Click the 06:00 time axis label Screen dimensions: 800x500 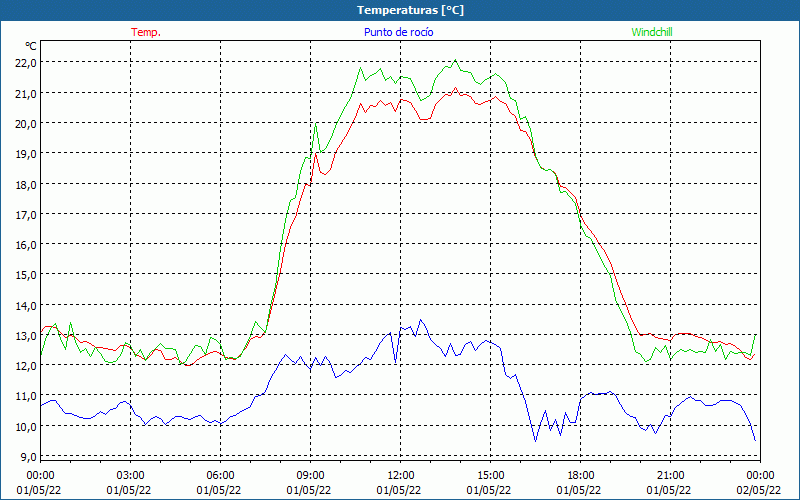[x=220, y=476]
